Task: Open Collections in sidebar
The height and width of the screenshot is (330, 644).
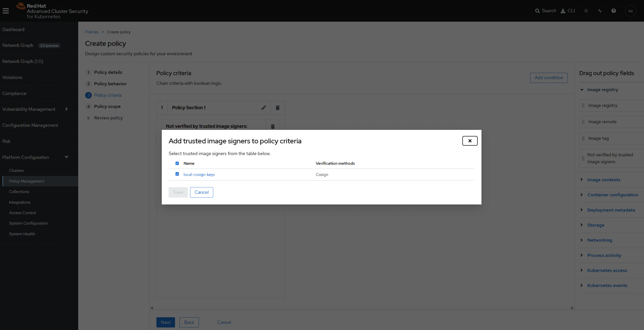Action: click(40, 191)
